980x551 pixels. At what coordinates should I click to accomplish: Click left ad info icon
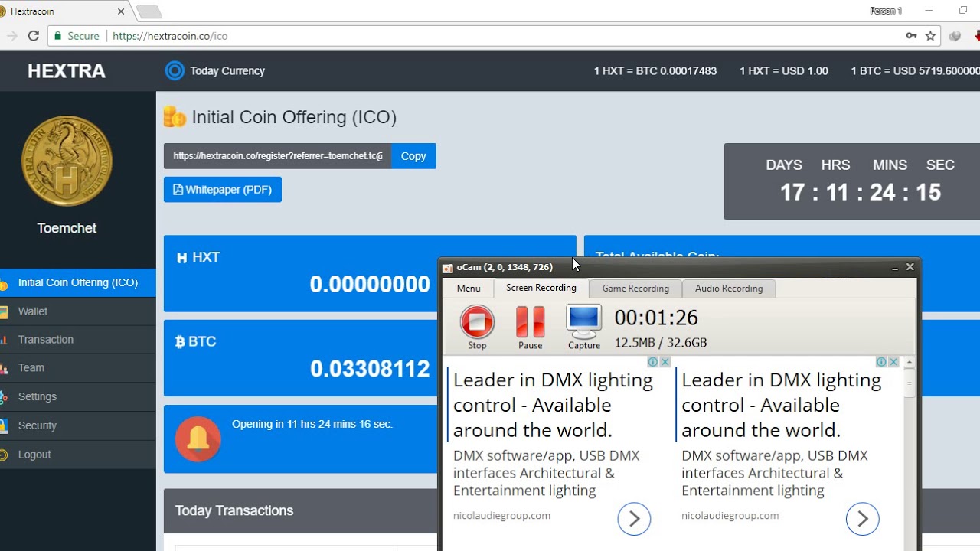(x=653, y=362)
